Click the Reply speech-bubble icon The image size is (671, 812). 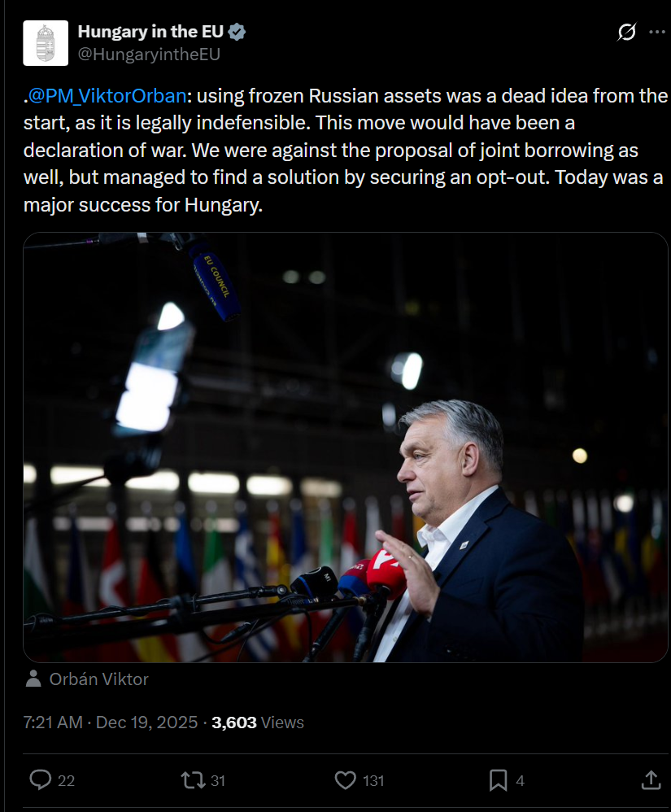[x=41, y=780]
